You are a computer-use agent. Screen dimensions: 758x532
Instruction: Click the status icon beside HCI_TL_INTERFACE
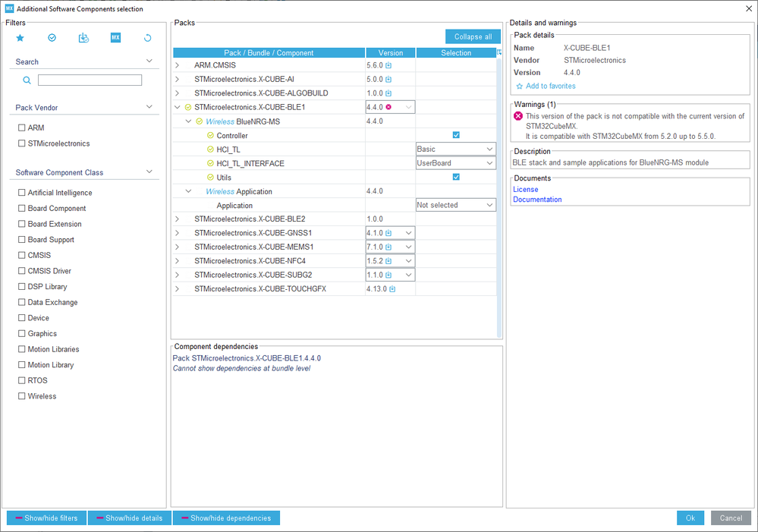click(x=210, y=163)
